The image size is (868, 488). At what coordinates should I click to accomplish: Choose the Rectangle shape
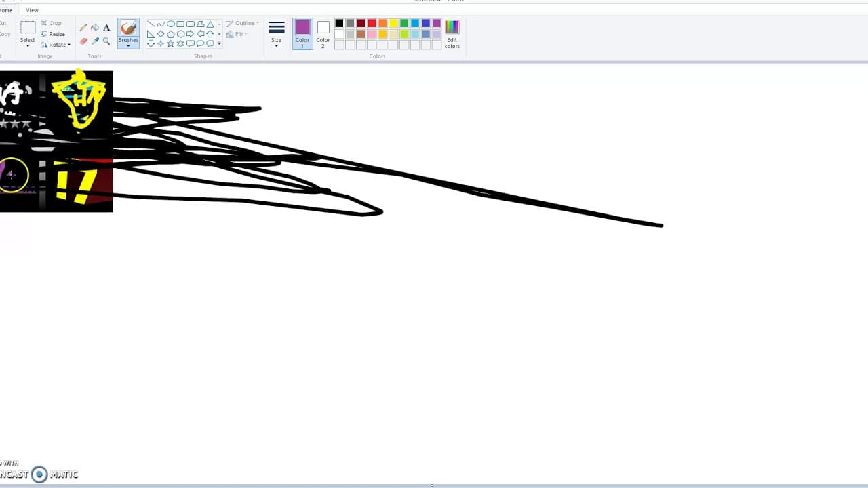(x=180, y=24)
